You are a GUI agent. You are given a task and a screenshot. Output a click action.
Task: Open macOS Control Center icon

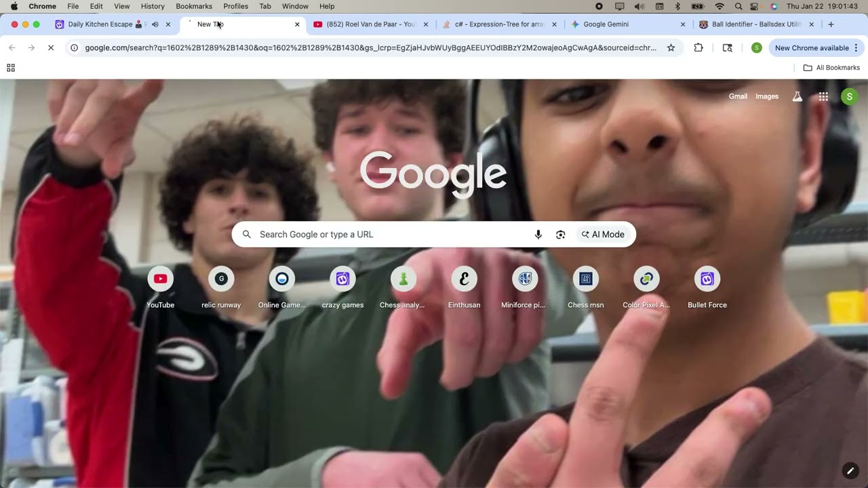tap(754, 6)
